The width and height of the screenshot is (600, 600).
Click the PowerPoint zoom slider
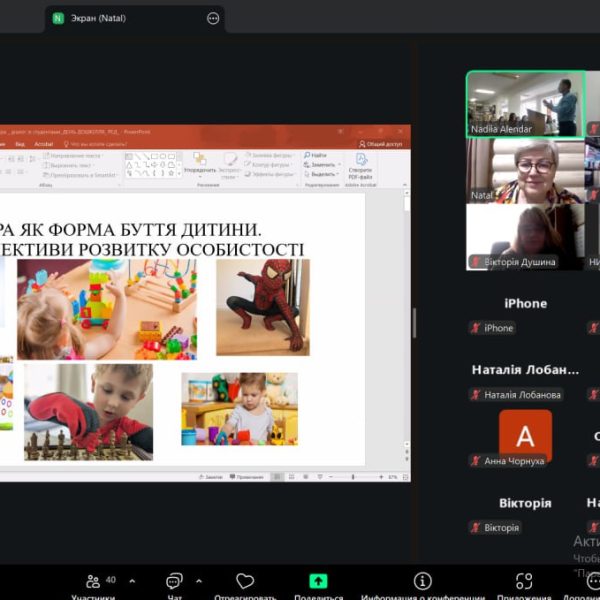click(355, 477)
